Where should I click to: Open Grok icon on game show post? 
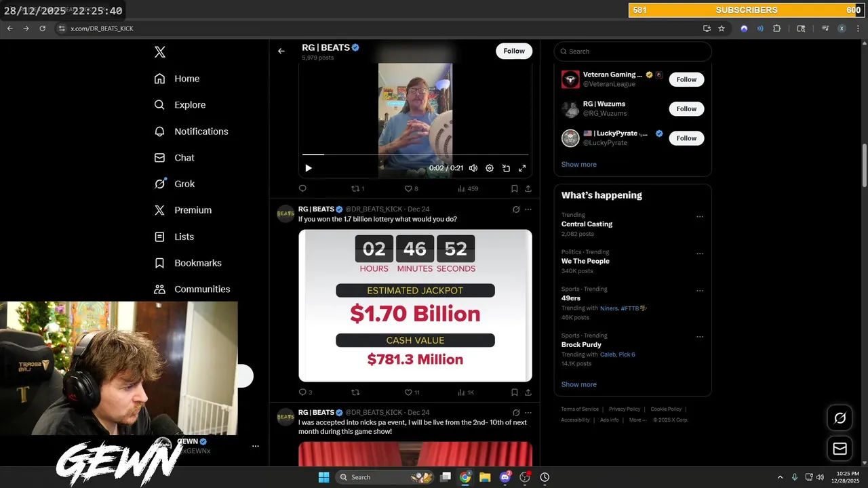[x=516, y=413]
